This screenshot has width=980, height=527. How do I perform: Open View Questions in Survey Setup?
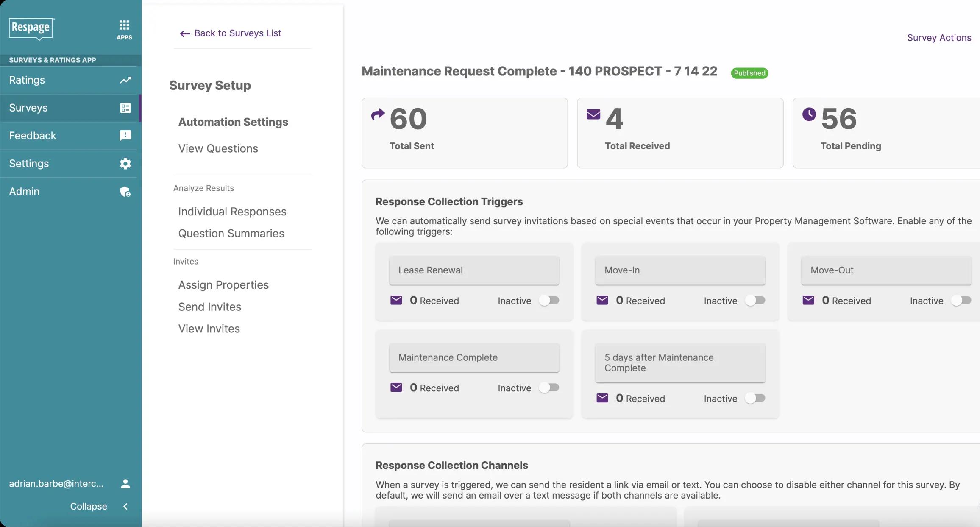pos(218,149)
